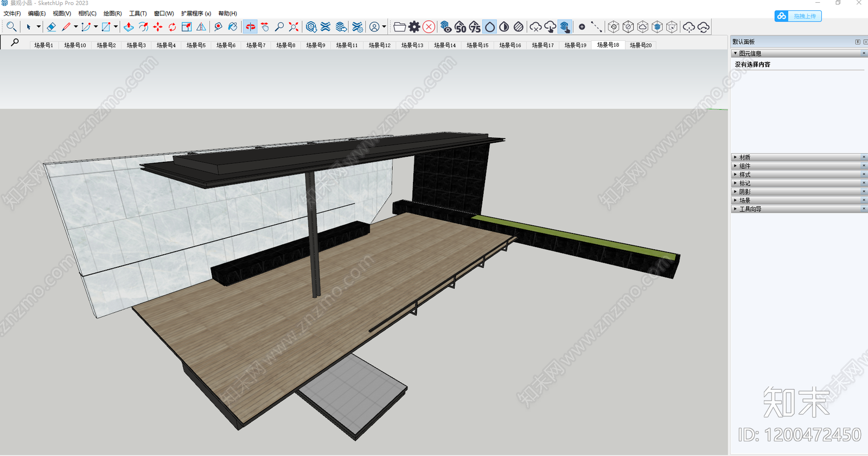
Task: Open Rectangle tool dropdown arrow
Action: 116,27
